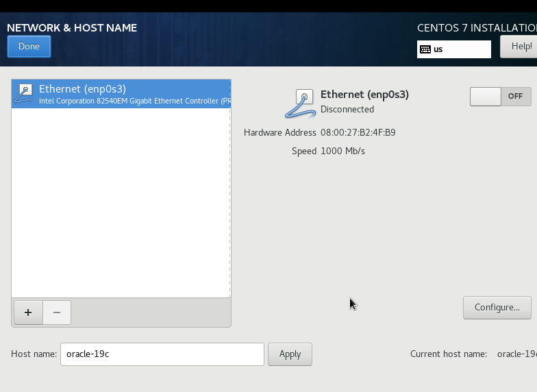Toggle the Ethernet OFF switch on
This screenshot has height=392, width=537.
(x=500, y=96)
